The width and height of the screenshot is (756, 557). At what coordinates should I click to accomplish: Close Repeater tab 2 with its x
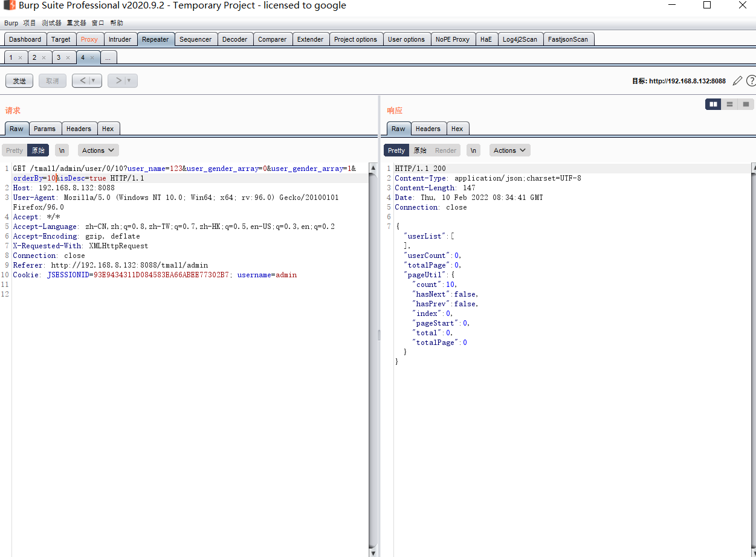tap(44, 58)
